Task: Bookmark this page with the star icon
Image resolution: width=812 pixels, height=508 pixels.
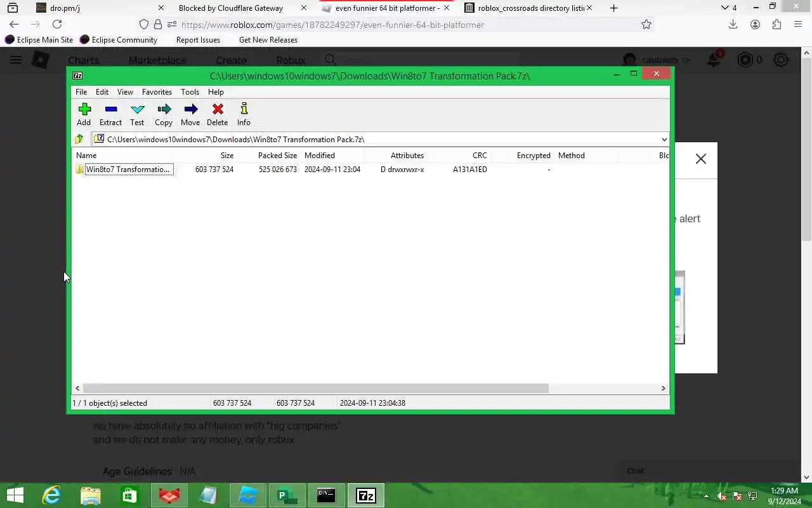Action: click(x=646, y=24)
